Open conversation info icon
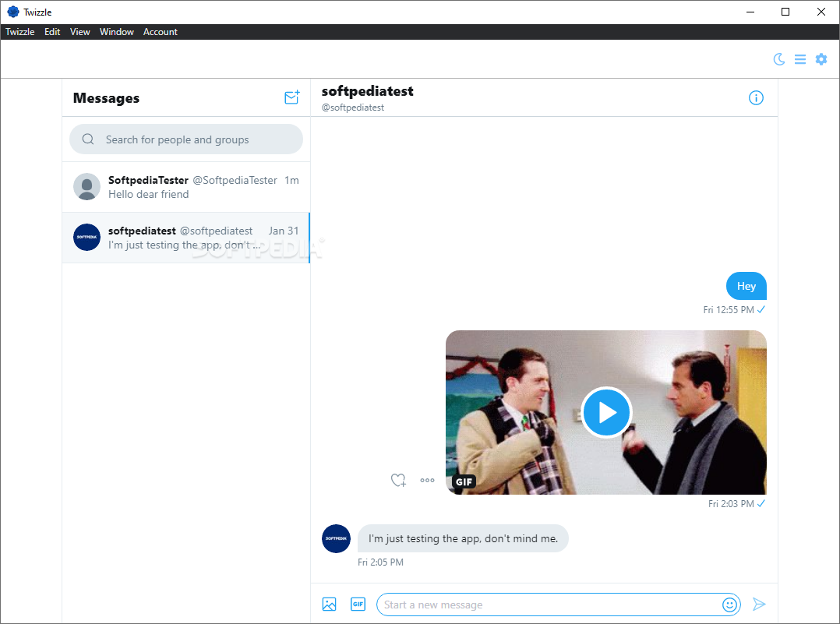The image size is (840, 624). [756, 98]
